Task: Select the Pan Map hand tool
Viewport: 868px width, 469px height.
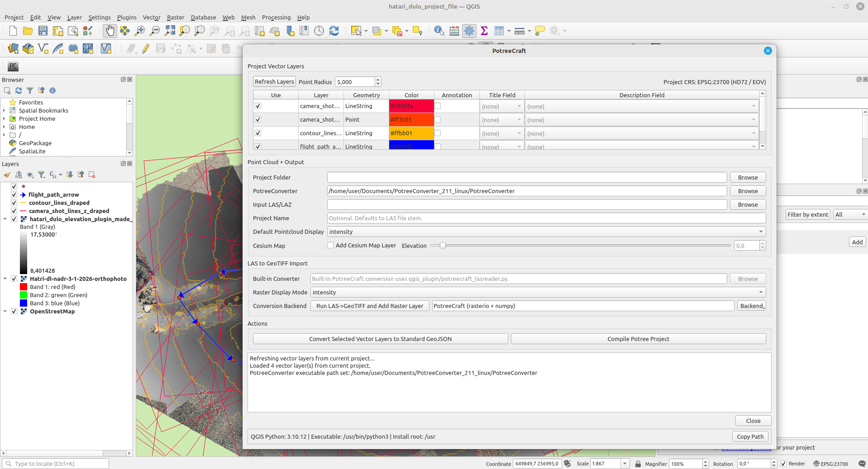Action: click(110, 31)
